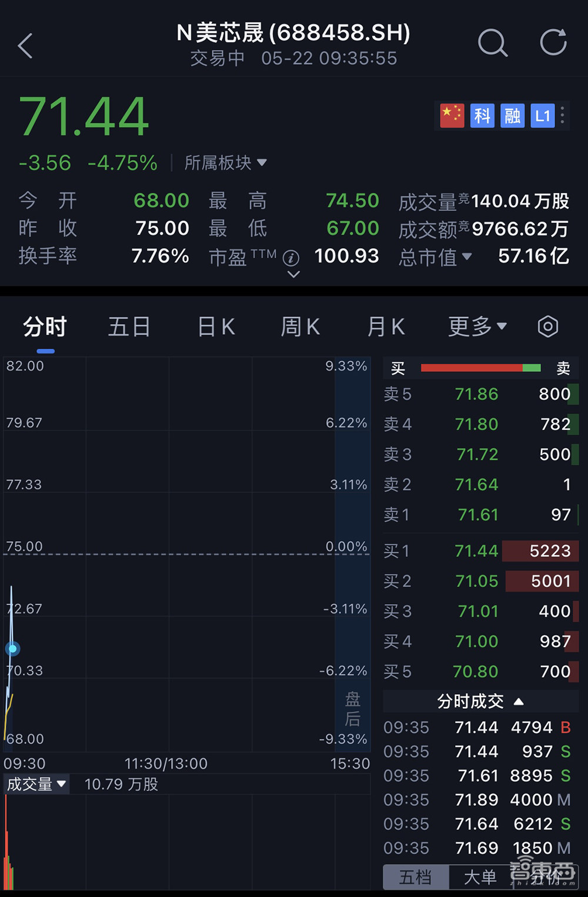Open the 更多 more chart options

coord(477,326)
